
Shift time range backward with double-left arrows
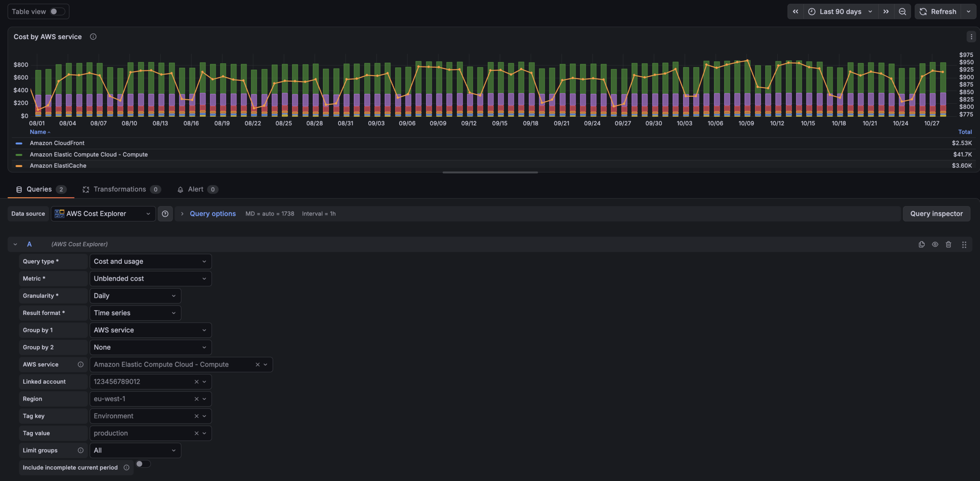coord(795,11)
